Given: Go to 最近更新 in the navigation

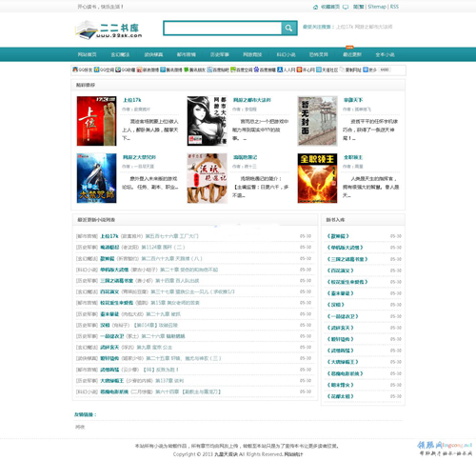Looking at the screenshot, I should (x=352, y=54).
